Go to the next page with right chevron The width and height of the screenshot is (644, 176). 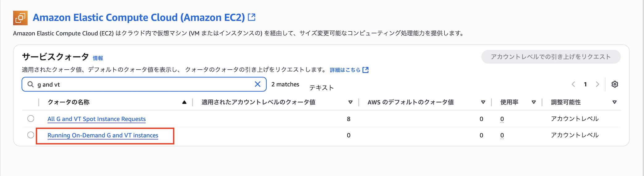coord(597,84)
